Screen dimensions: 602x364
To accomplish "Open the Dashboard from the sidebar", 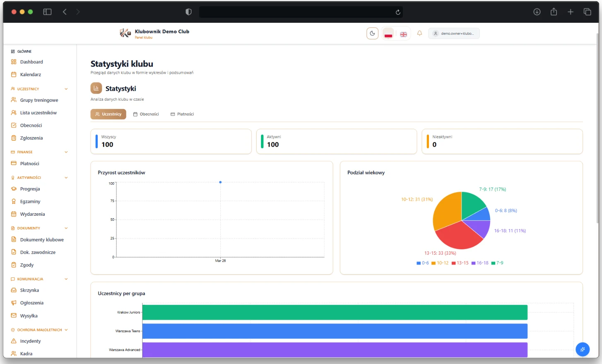I will click(x=31, y=62).
